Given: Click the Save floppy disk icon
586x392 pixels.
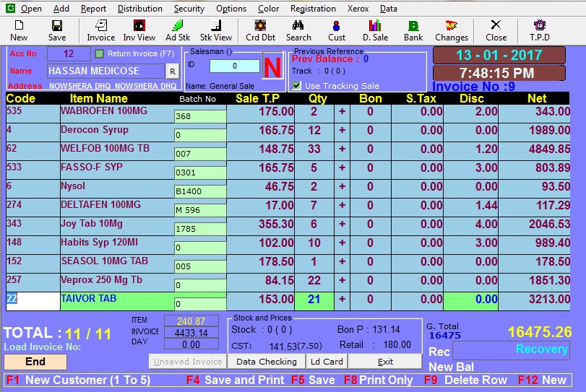Looking at the screenshot, I should pyautogui.click(x=57, y=25).
